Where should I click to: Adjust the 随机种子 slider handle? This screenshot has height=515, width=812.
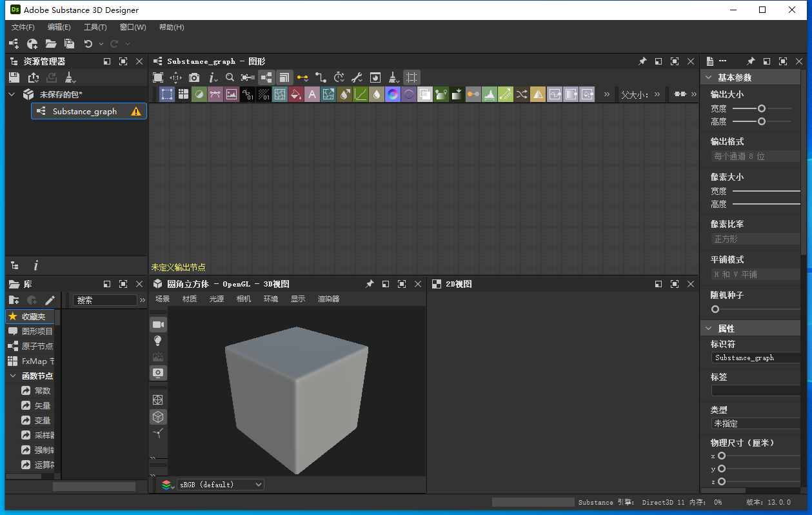pyautogui.click(x=715, y=309)
